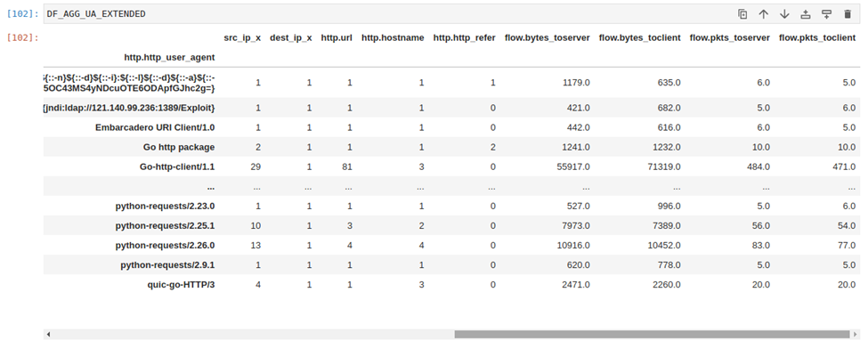Click the 10916.0 bytes_toserver value
Image resolution: width=868 pixels, height=341 pixels.
click(x=573, y=245)
